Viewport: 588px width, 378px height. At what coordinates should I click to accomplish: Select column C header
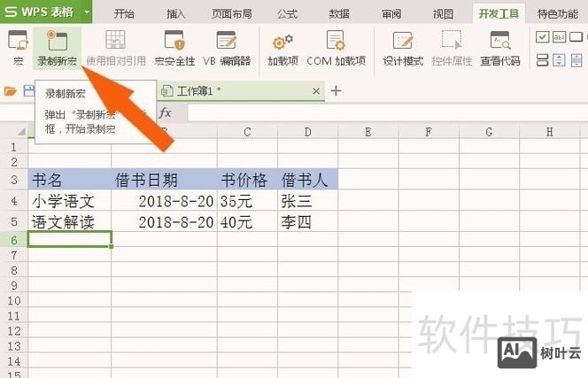247,132
